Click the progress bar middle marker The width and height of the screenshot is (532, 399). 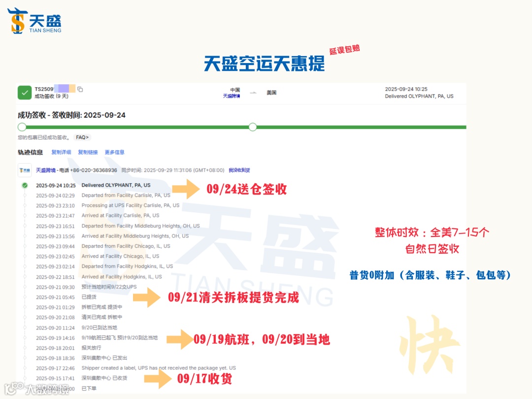(x=252, y=127)
